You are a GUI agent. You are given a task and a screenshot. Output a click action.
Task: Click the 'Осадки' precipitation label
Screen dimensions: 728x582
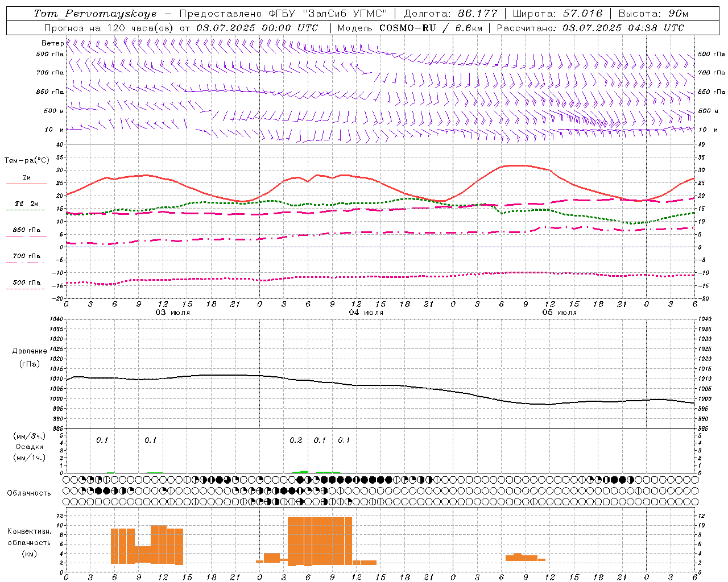(29, 447)
